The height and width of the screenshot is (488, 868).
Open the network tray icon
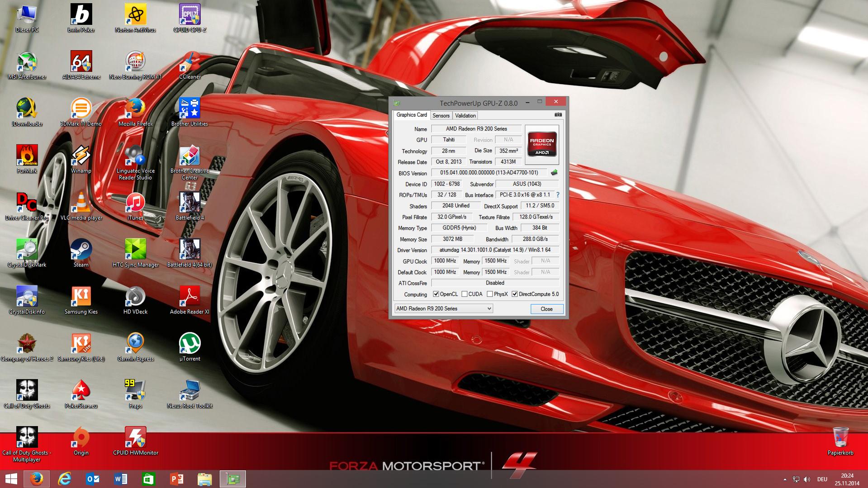(796, 479)
